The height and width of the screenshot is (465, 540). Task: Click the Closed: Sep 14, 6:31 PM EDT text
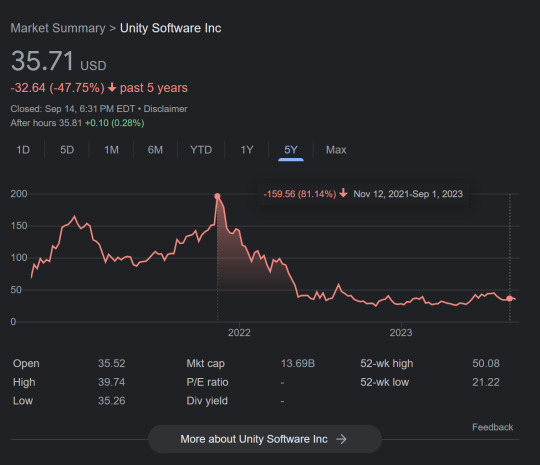pyautogui.click(x=73, y=109)
